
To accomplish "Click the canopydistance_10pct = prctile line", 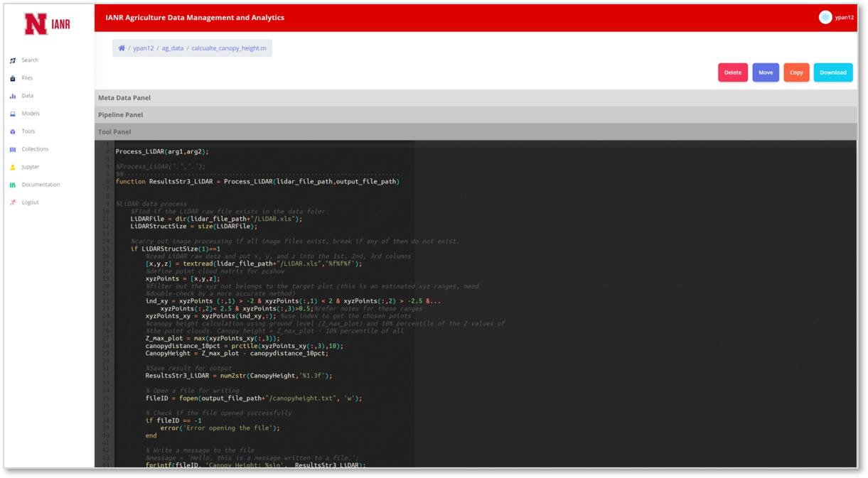I will (x=244, y=346).
